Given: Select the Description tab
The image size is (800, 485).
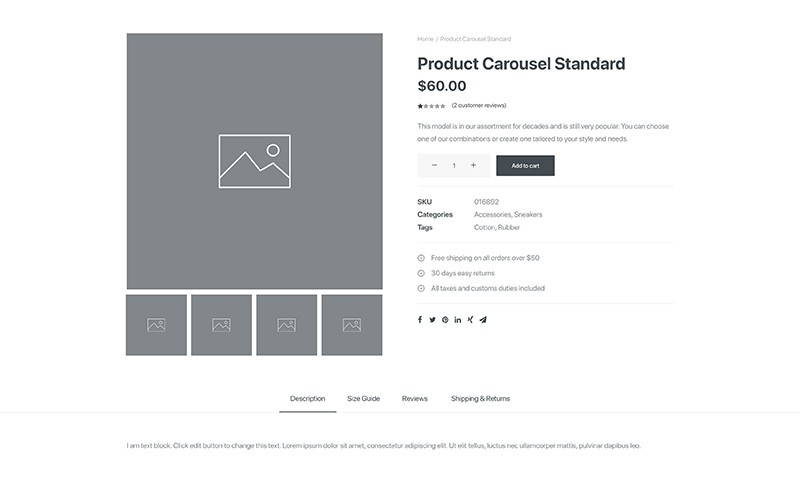Looking at the screenshot, I should click(x=308, y=398).
